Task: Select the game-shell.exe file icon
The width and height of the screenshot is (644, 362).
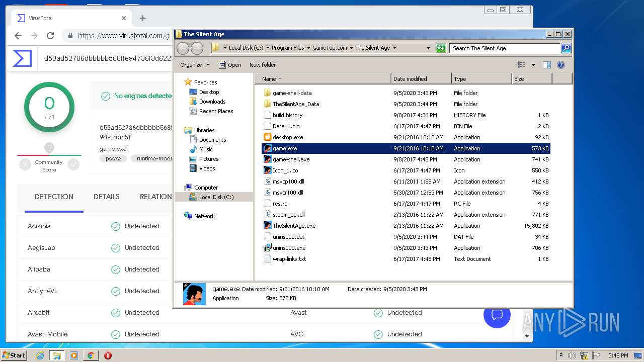Action: (268, 159)
